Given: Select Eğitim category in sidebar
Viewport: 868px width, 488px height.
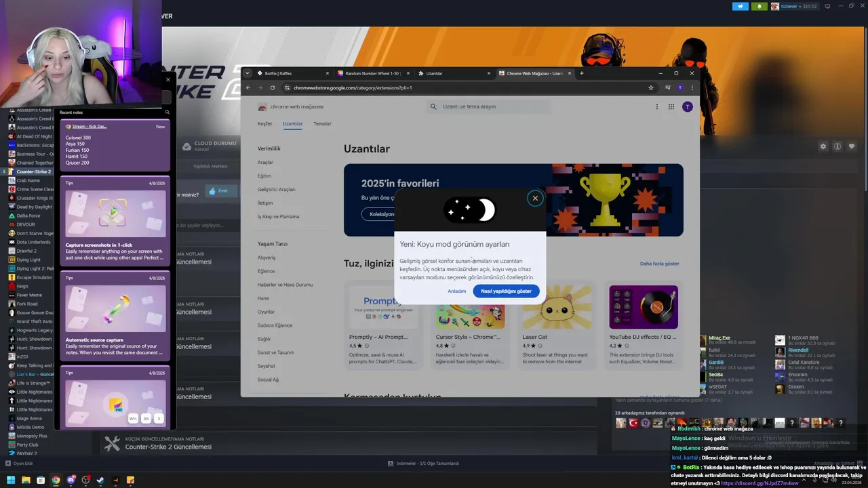Looking at the screenshot, I should pyautogui.click(x=264, y=176).
